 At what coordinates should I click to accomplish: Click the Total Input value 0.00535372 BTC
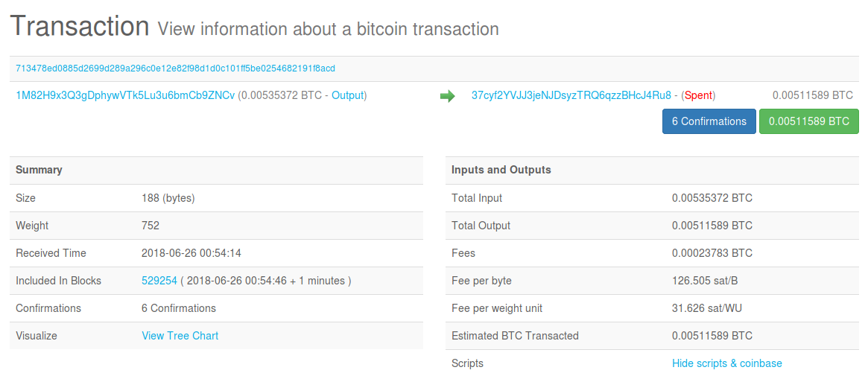pos(712,198)
